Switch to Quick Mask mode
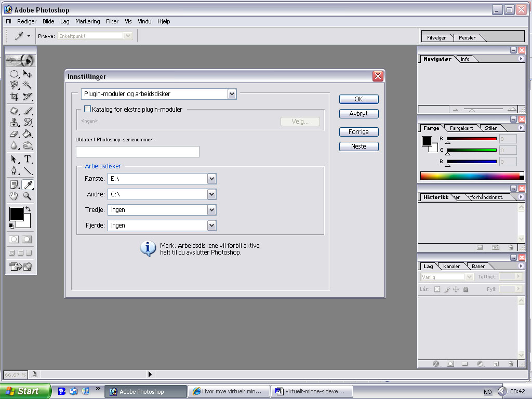The width and height of the screenshot is (532, 399). pyautogui.click(x=27, y=239)
